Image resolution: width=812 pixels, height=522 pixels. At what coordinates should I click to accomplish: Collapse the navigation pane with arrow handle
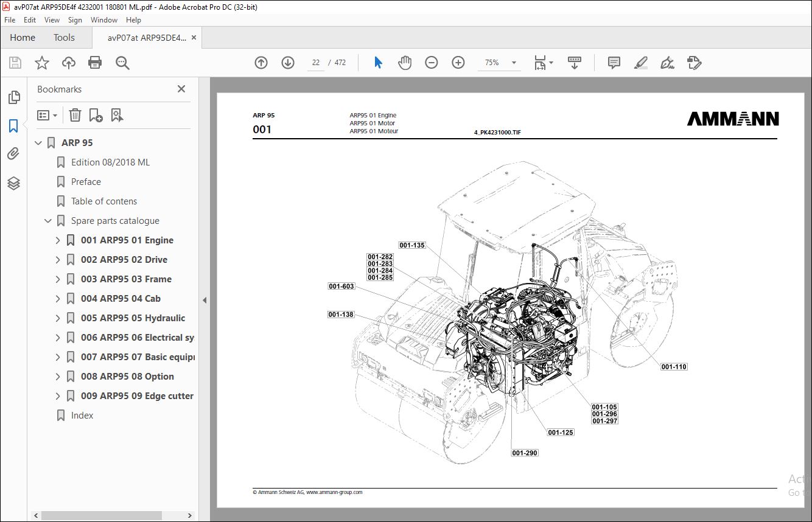click(x=205, y=300)
